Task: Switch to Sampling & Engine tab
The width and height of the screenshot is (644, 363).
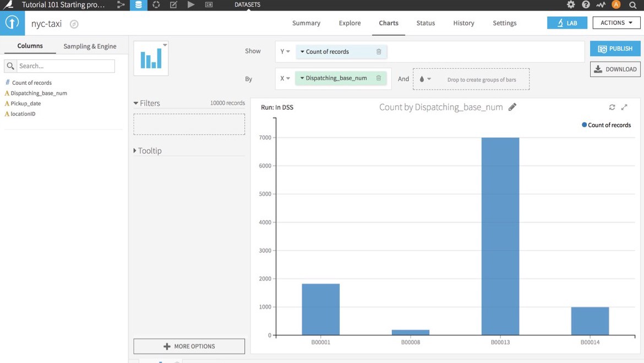Action: (90, 46)
